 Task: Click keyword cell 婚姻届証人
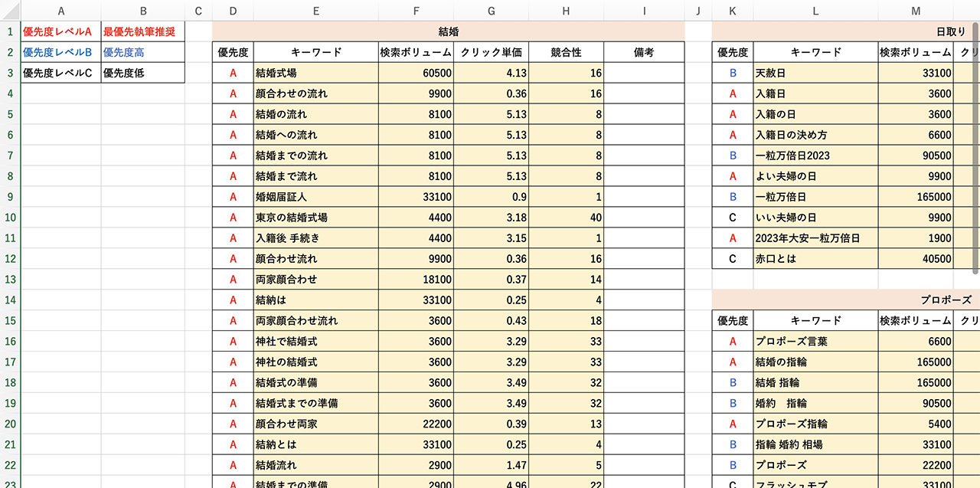(316, 197)
